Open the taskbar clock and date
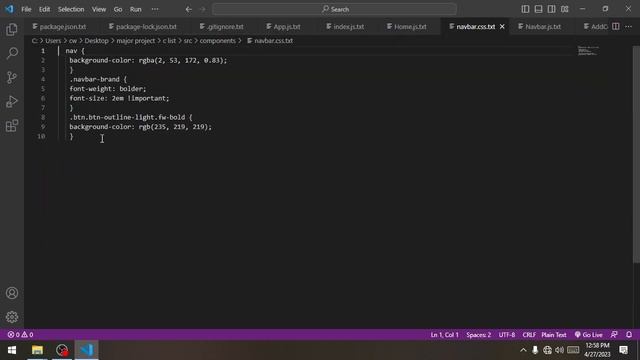 598,350
